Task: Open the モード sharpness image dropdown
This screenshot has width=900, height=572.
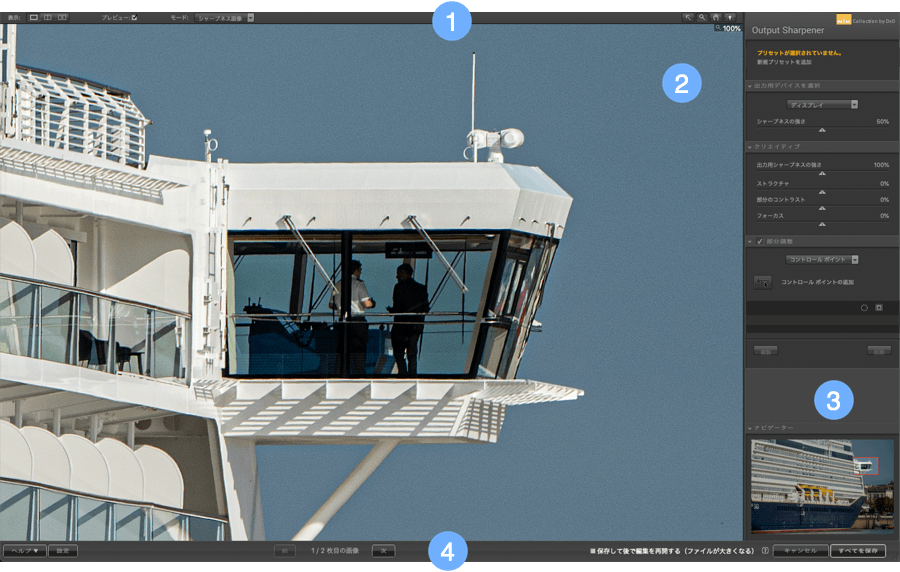Action: pos(224,18)
